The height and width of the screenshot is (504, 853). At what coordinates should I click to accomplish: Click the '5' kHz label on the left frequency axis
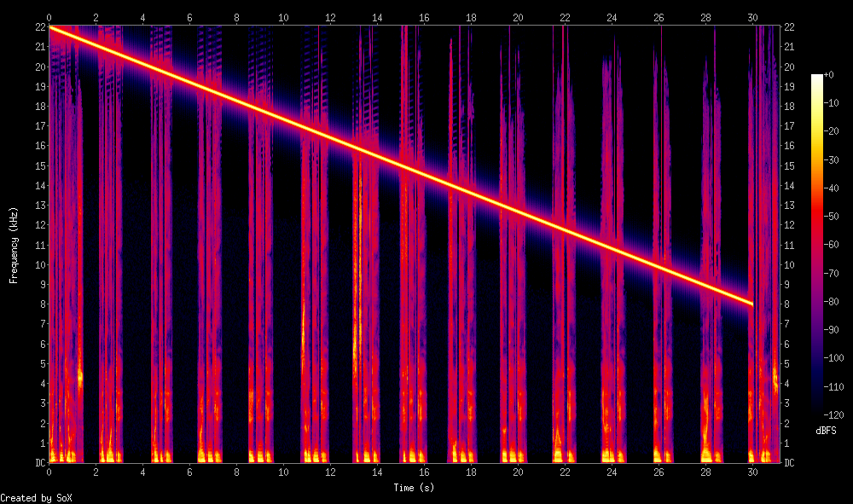(x=43, y=364)
